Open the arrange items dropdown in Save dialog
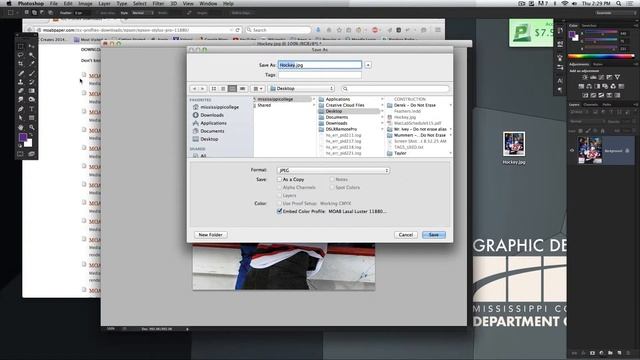 point(258,89)
